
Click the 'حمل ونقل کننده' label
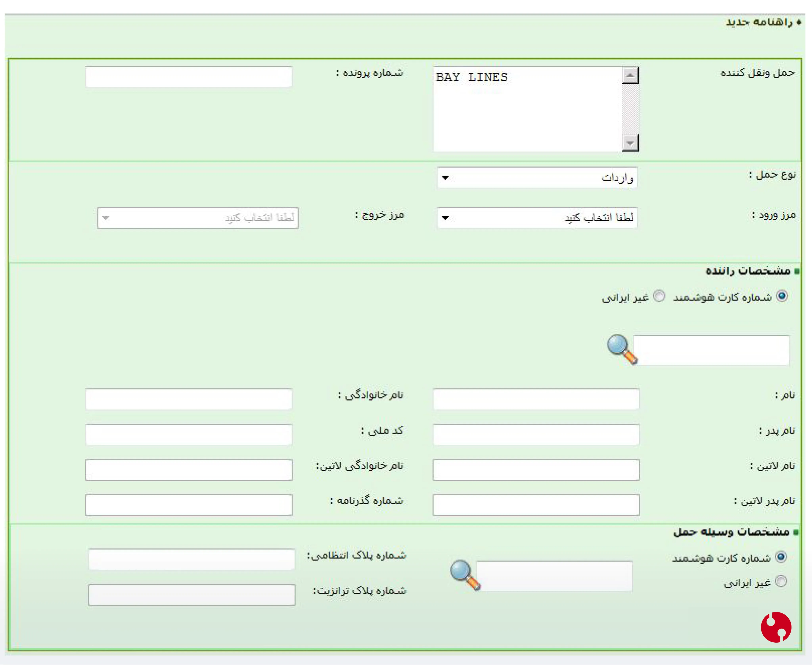coord(758,72)
